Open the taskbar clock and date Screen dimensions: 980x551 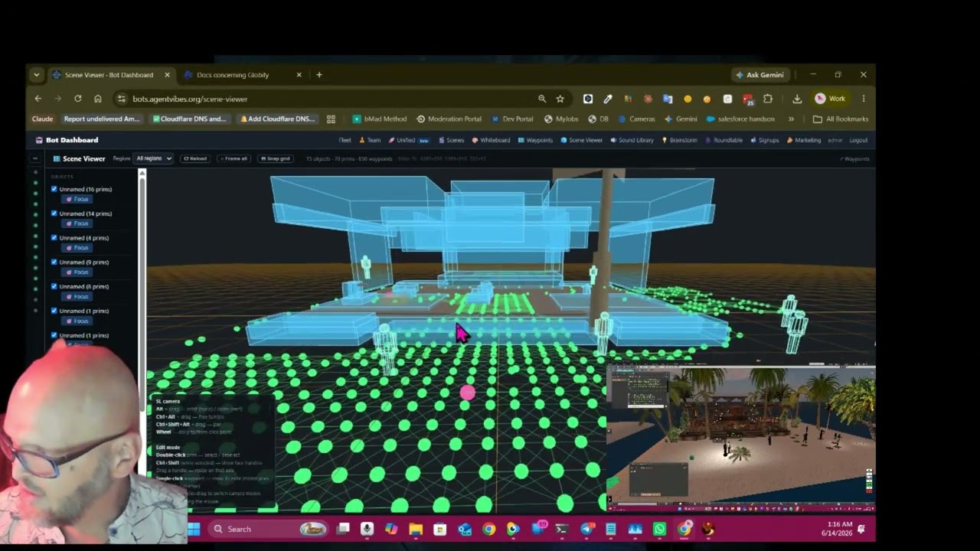click(x=836, y=529)
